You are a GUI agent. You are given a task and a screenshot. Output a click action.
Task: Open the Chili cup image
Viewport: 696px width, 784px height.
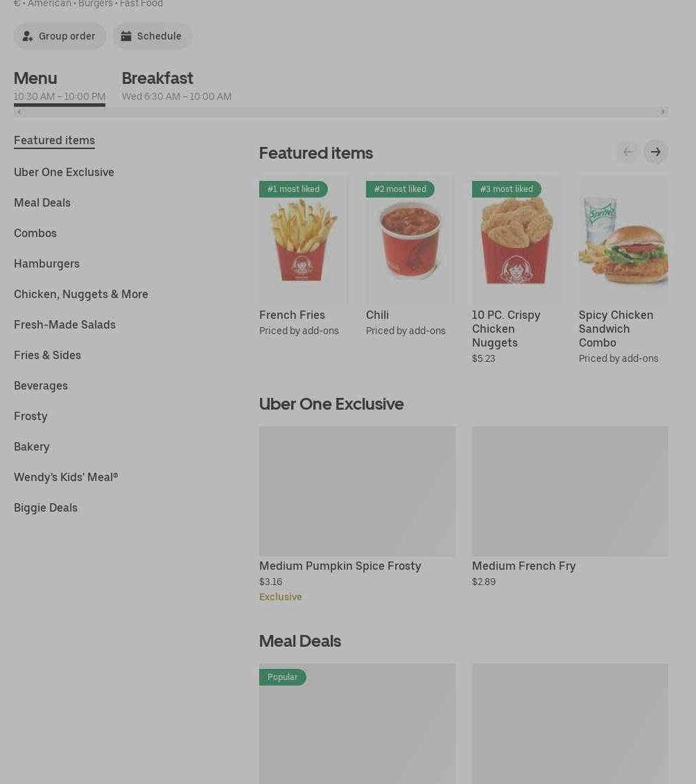pyautogui.click(x=410, y=240)
